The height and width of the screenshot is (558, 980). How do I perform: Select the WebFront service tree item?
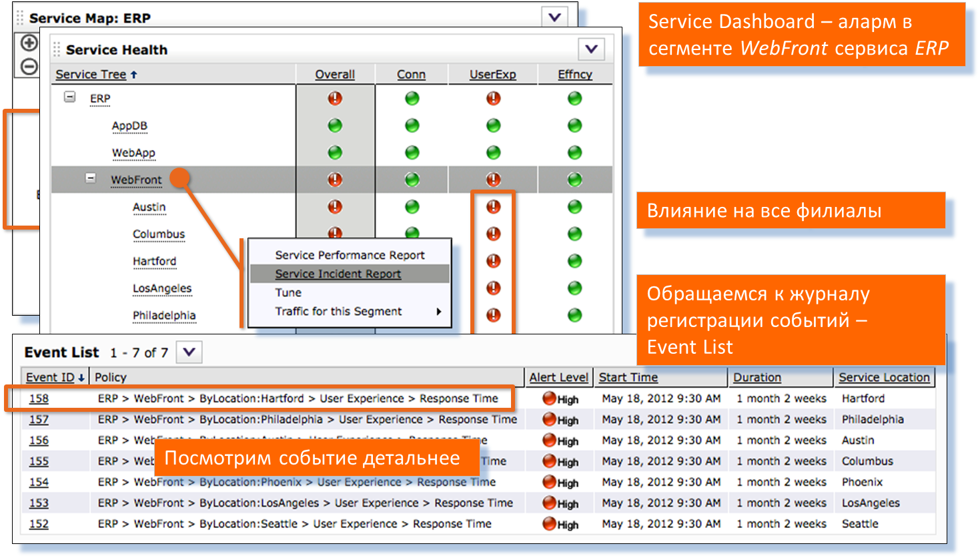point(136,180)
